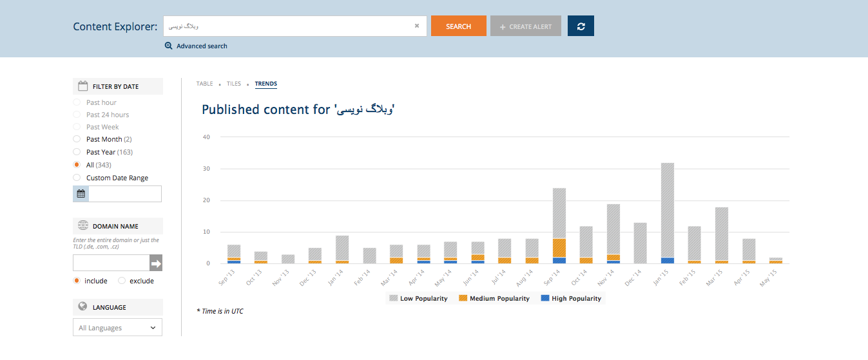Click the Jan '15 bar in chart
The image size is (868, 360).
[667, 213]
